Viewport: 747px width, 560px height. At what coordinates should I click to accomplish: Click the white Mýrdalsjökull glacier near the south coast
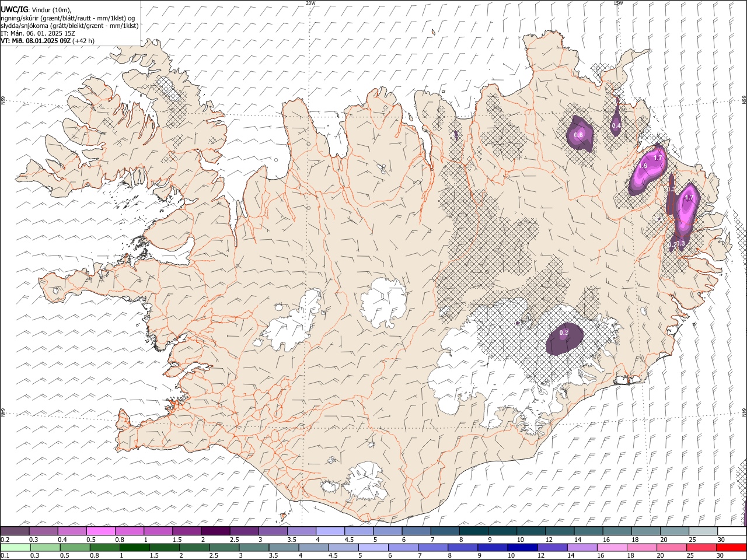tap(366, 482)
